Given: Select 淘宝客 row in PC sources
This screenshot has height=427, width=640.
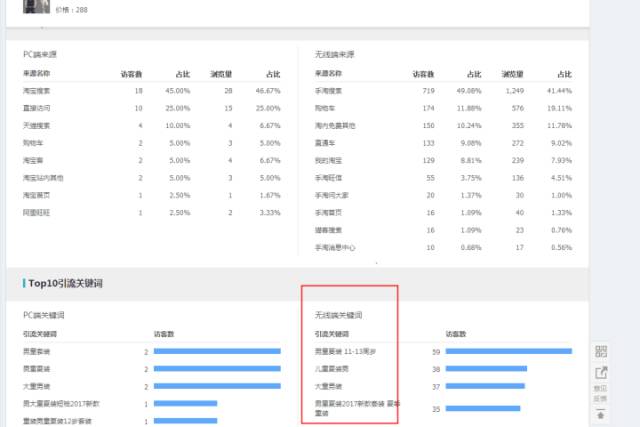Looking at the screenshot, I should click(x=152, y=160).
